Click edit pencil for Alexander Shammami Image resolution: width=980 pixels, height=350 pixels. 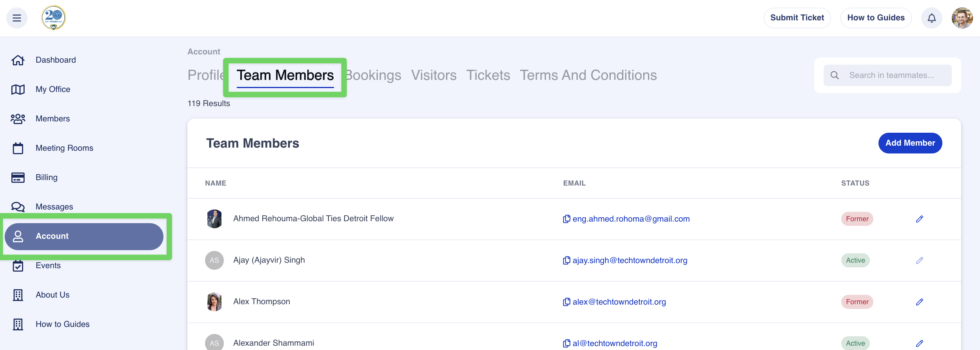coord(919,343)
